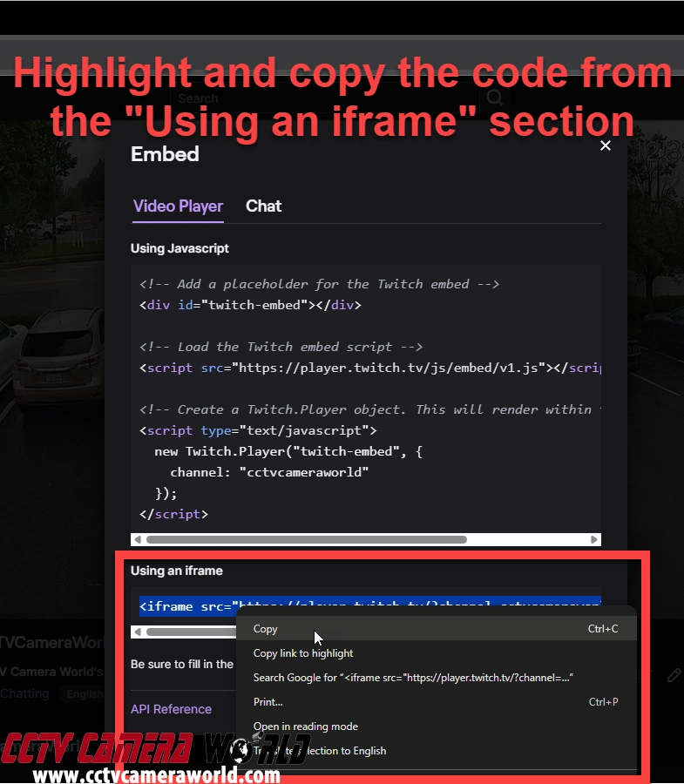The height and width of the screenshot is (784, 684).
Task: Close the Embed dialog with the X
Action: point(606,146)
